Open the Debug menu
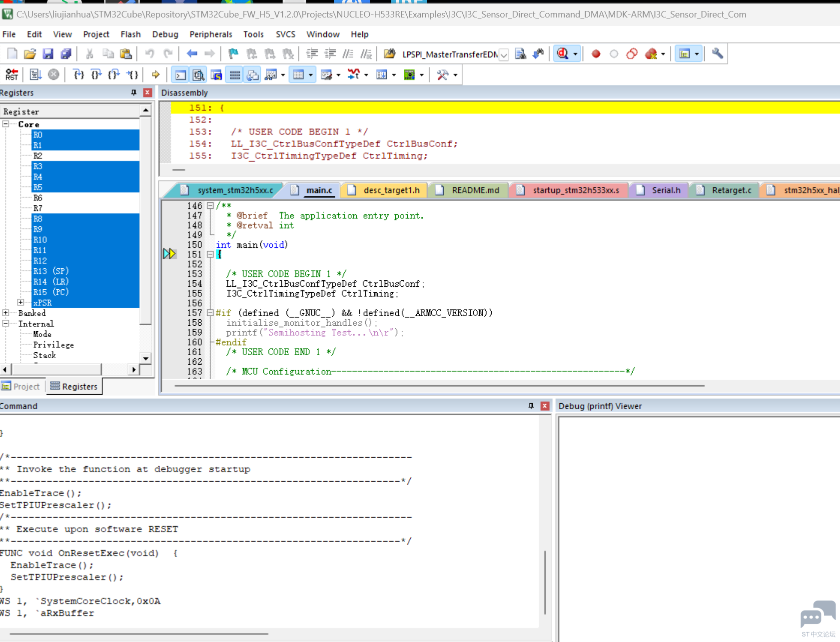The width and height of the screenshot is (840, 642). pos(165,34)
